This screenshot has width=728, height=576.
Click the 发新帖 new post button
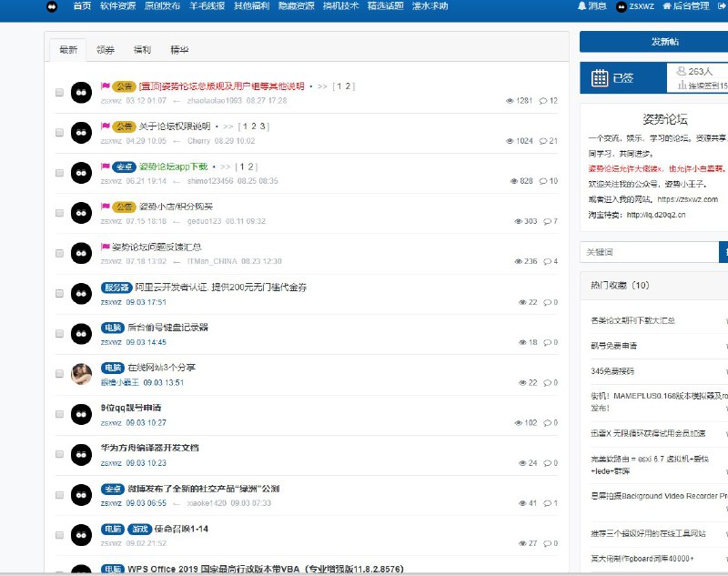coord(653,42)
